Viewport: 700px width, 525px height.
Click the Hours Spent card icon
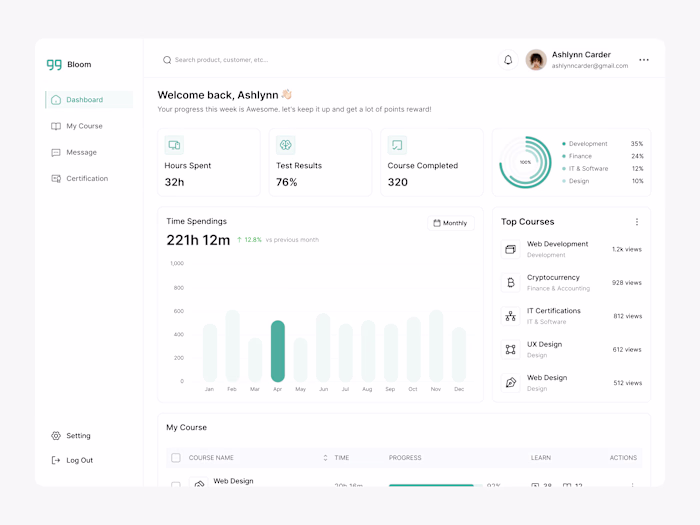(x=174, y=145)
